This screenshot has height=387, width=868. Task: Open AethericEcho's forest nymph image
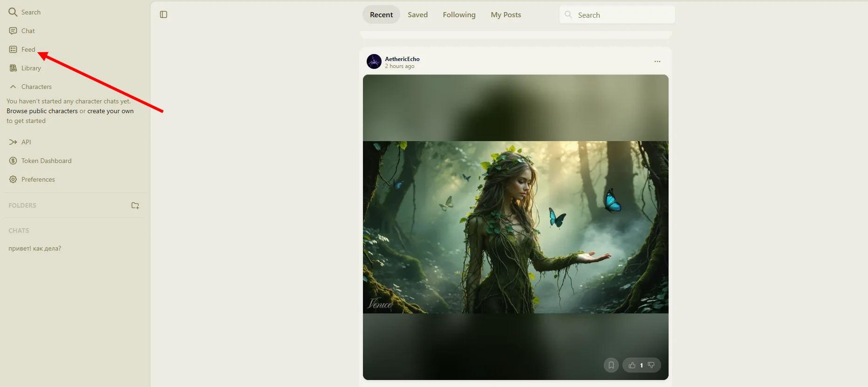(x=516, y=227)
